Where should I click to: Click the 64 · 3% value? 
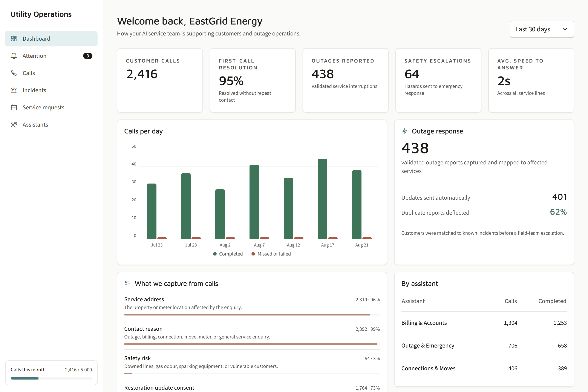tap(372, 358)
